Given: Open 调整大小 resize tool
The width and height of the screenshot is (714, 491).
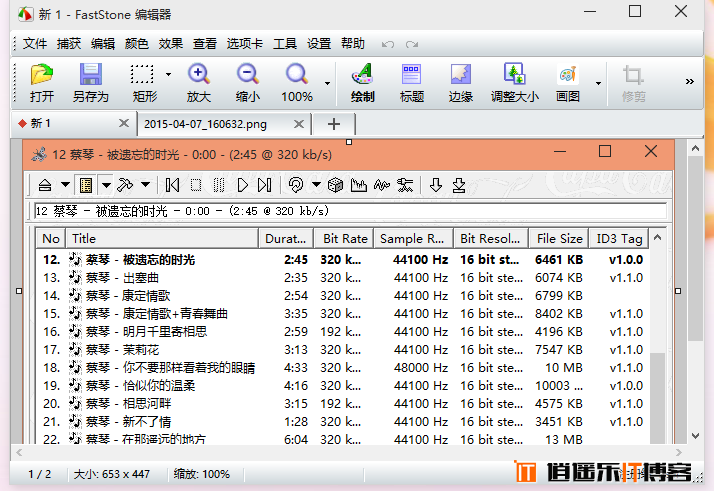Looking at the screenshot, I should click(x=515, y=83).
